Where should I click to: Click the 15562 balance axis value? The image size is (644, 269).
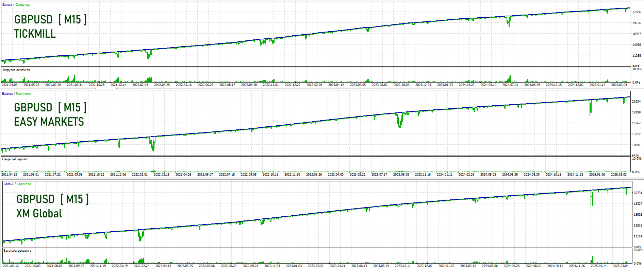tap(637, 123)
